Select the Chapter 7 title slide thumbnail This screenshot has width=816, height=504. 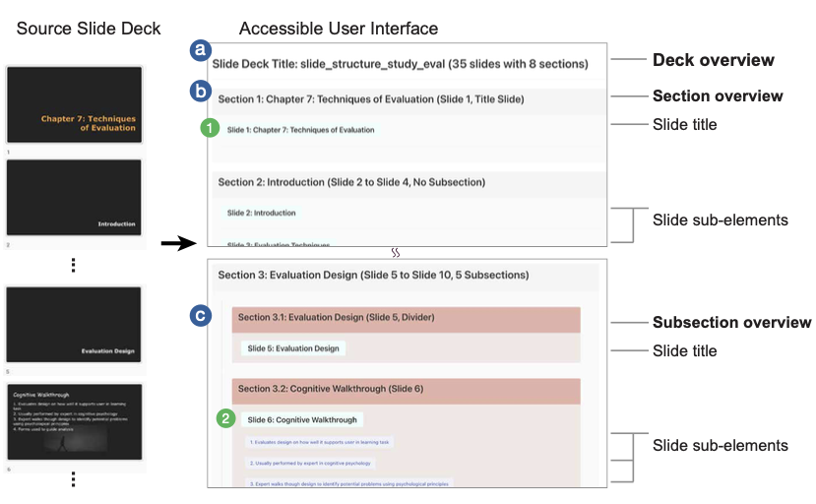[75, 105]
